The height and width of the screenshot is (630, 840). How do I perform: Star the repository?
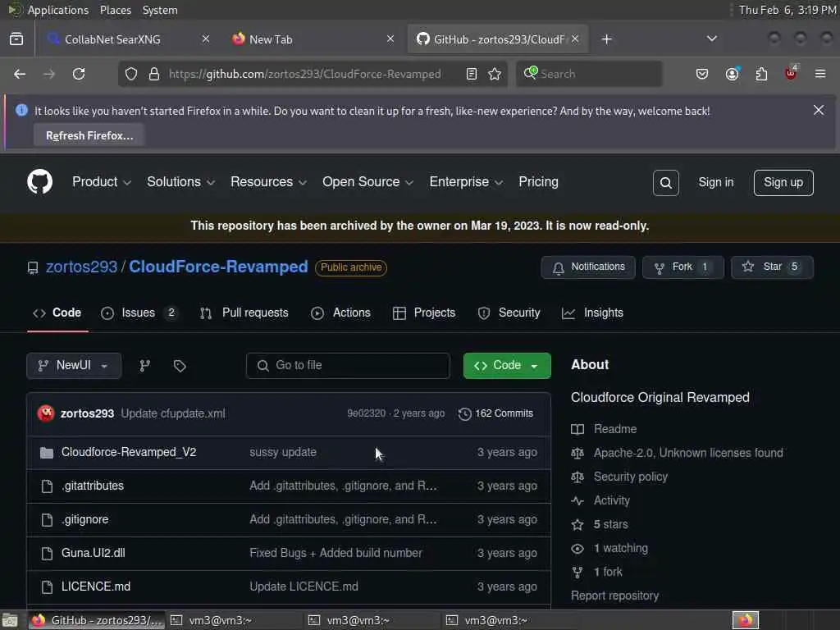click(x=772, y=267)
